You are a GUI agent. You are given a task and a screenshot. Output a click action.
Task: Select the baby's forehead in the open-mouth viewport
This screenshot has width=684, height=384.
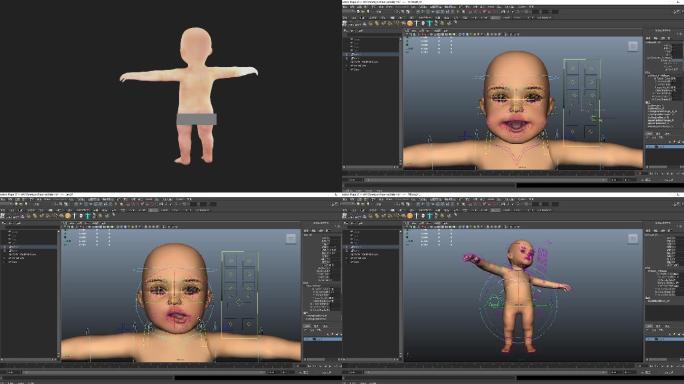516,70
